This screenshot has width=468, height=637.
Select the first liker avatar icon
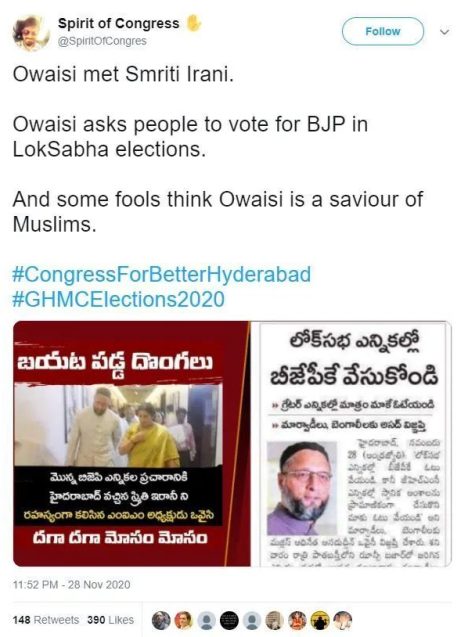[x=161, y=621]
